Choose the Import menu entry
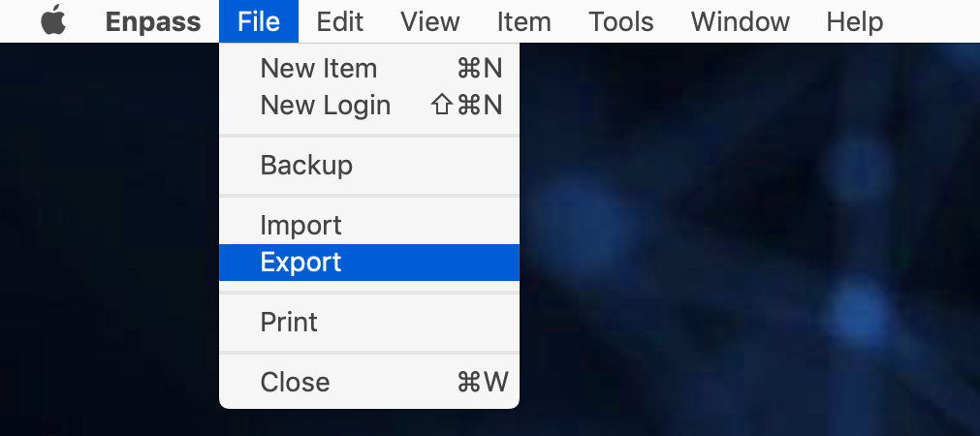Viewport: 980px width, 436px height. pos(300,226)
